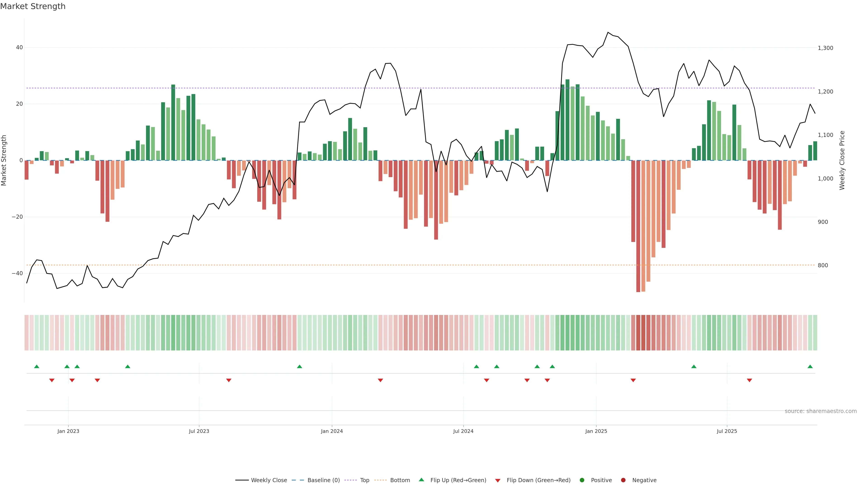Screen dimensions: 868x488
Task: Click the Jan 2023 x-axis label
Action: pyautogui.click(x=68, y=431)
